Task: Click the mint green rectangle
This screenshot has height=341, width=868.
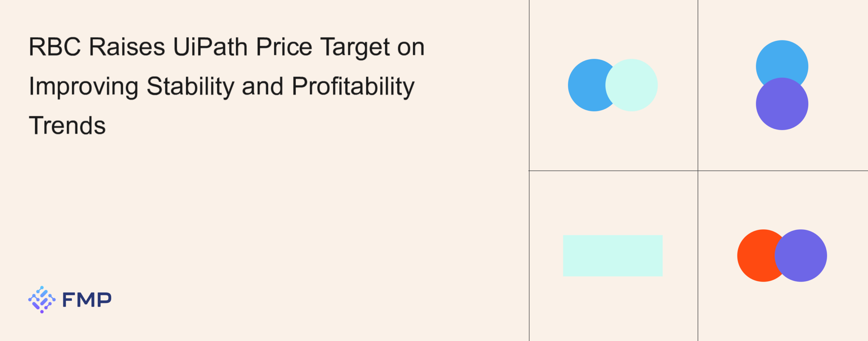Action: click(x=613, y=255)
